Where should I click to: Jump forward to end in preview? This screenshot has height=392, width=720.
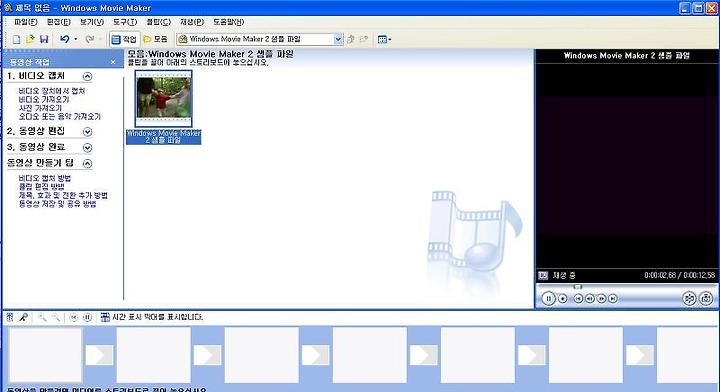613,299
